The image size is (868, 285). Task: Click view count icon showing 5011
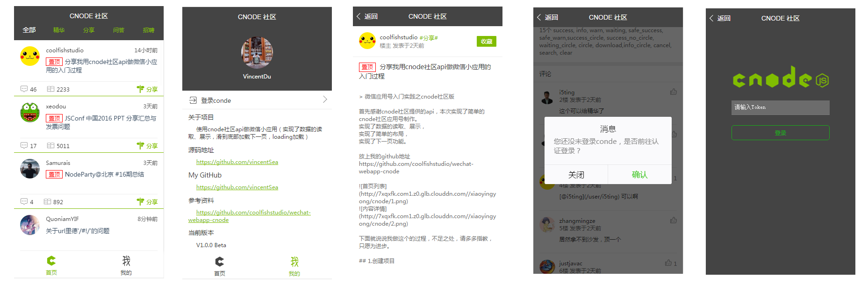tap(50, 145)
